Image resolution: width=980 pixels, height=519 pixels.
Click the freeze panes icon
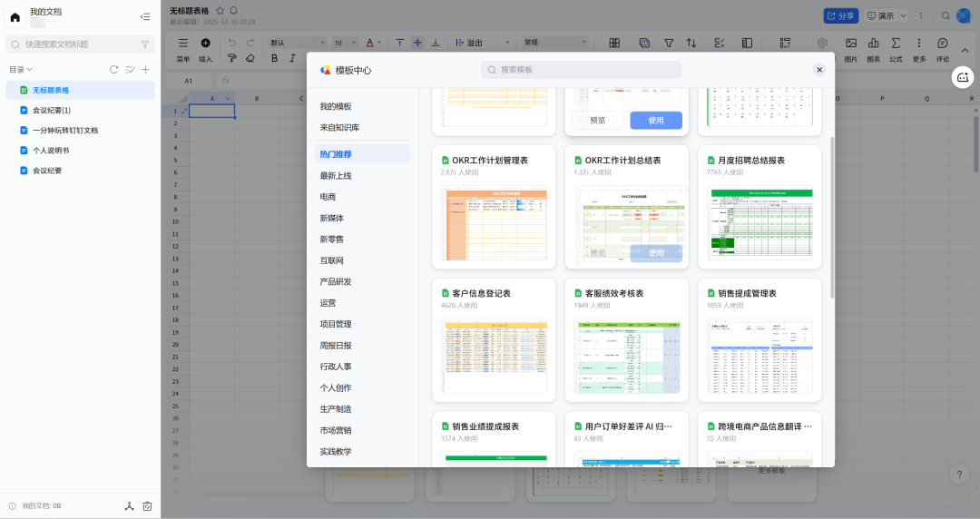747,43
